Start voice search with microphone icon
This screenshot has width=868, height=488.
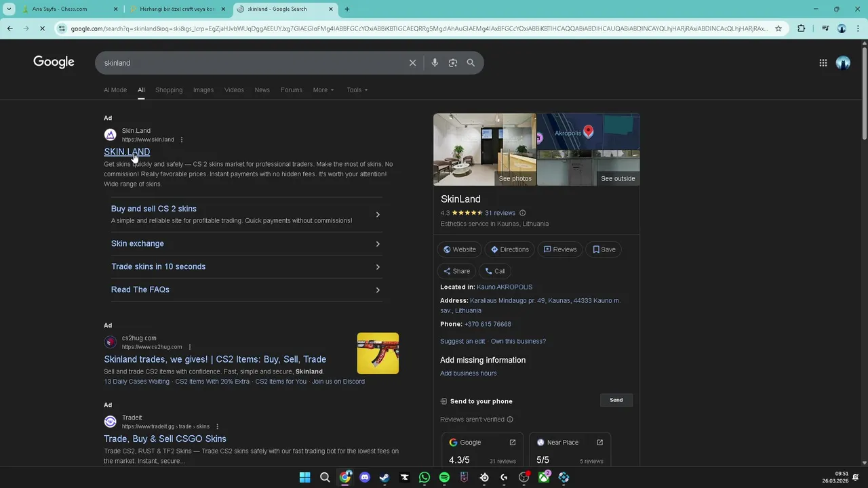click(x=435, y=63)
